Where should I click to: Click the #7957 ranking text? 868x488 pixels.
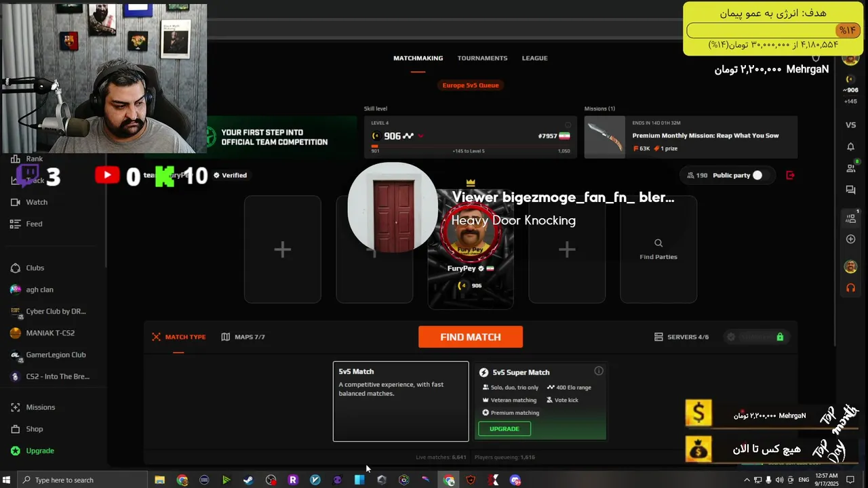(x=547, y=136)
